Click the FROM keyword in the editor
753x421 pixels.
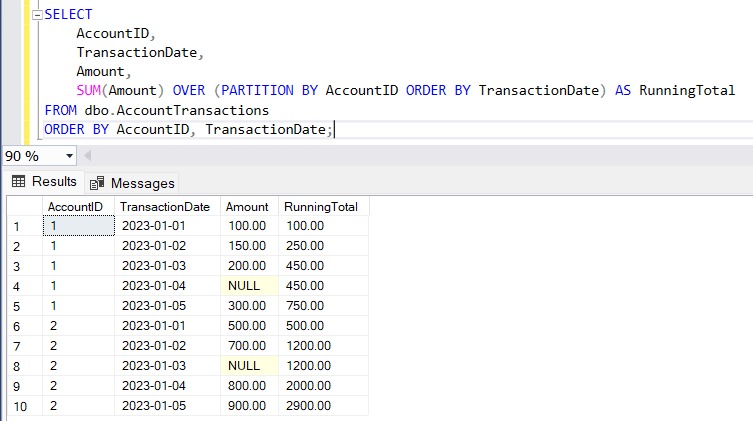[x=61, y=110]
